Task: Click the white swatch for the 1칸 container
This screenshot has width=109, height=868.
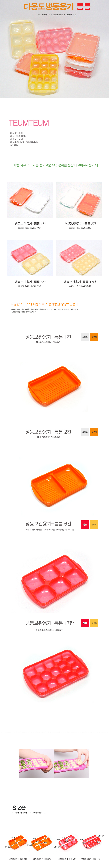Action: 85,337
